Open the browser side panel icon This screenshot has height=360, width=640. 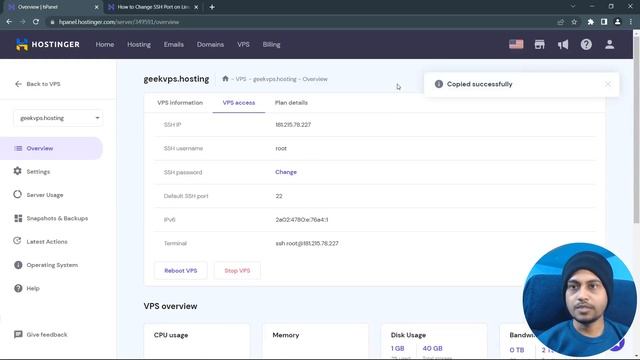tap(604, 22)
